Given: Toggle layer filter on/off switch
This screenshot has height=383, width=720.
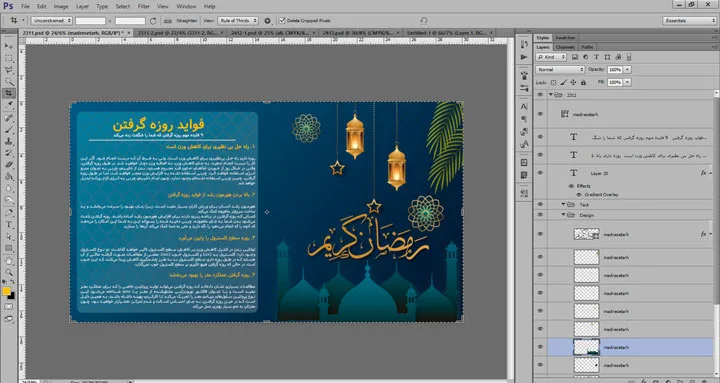Looking at the screenshot, I should 629,57.
